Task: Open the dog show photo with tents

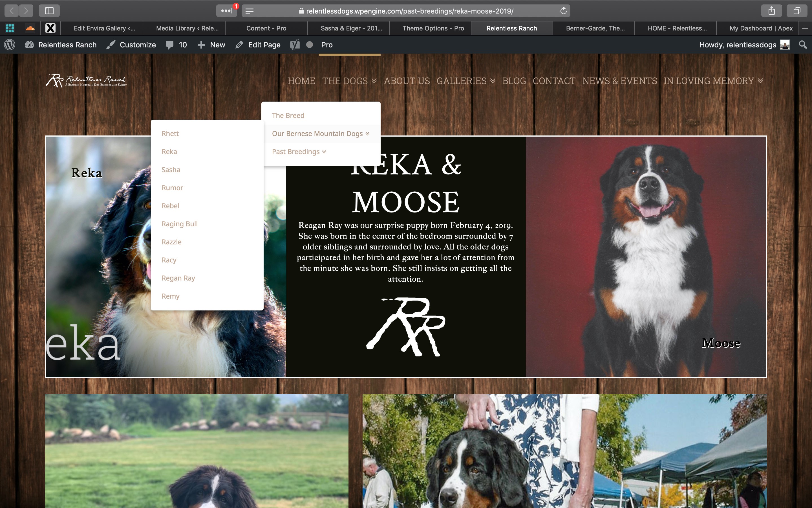Action: 565,451
